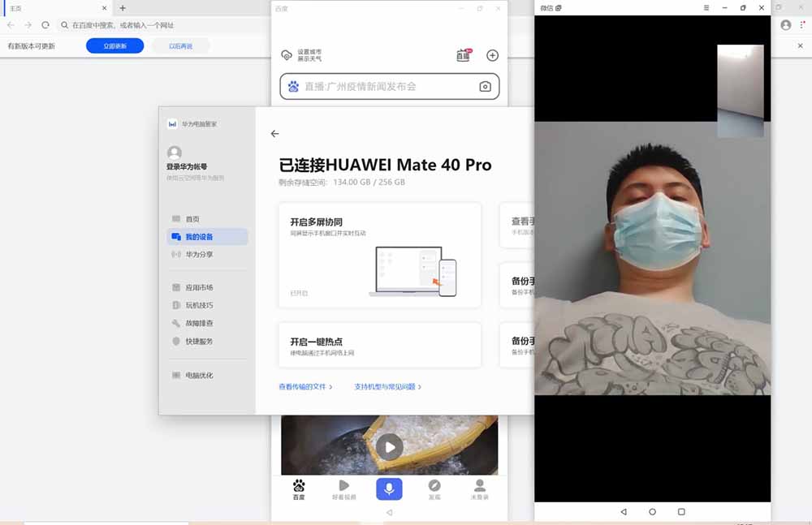Click weather city setting icon in Baidu
This screenshot has height=525, width=812.
coord(287,55)
